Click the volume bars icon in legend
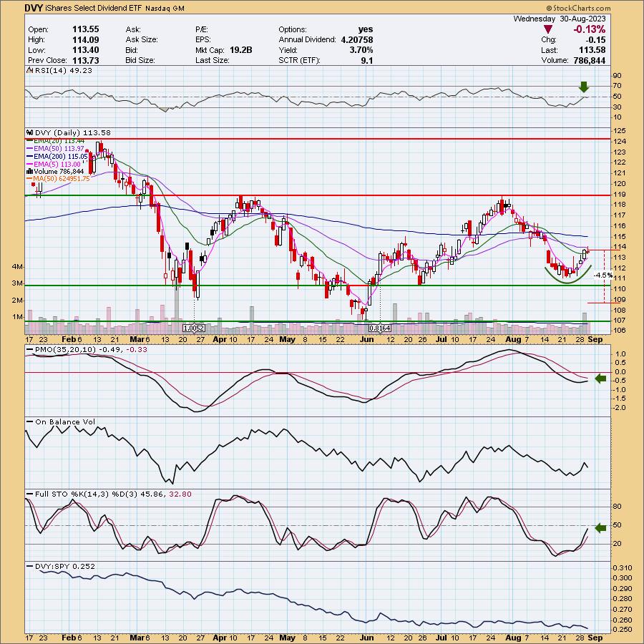The height and width of the screenshot is (644, 644). tap(29, 171)
